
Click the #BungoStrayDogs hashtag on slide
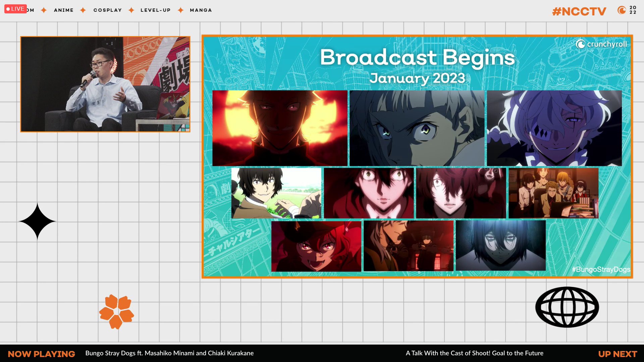(x=601, y=269)
